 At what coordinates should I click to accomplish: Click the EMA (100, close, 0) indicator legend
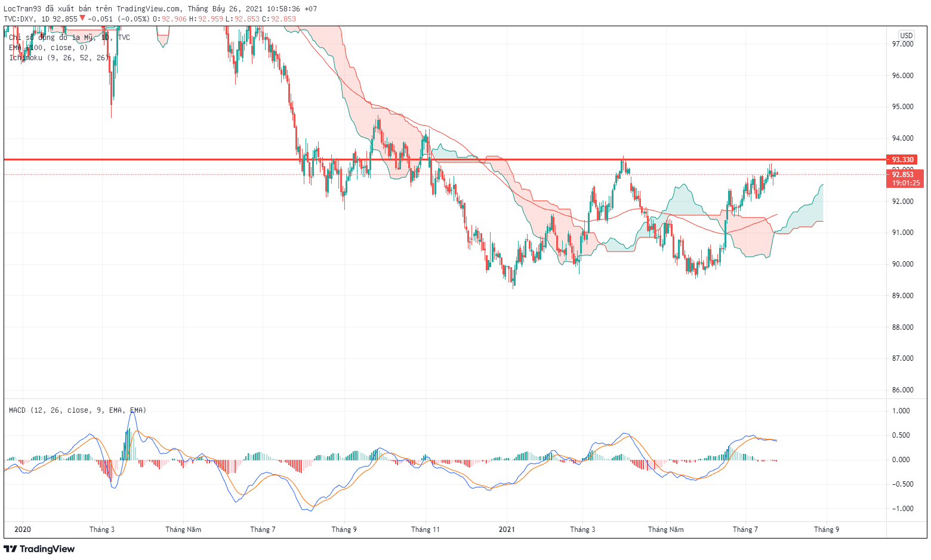[x=48, y=48]
